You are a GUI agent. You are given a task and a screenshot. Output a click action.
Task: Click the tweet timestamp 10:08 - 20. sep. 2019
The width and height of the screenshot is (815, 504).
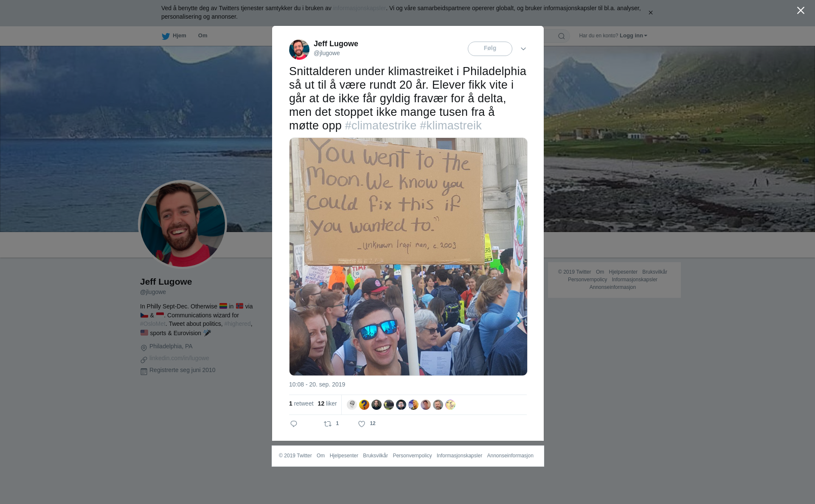click(x=317, y=384)
